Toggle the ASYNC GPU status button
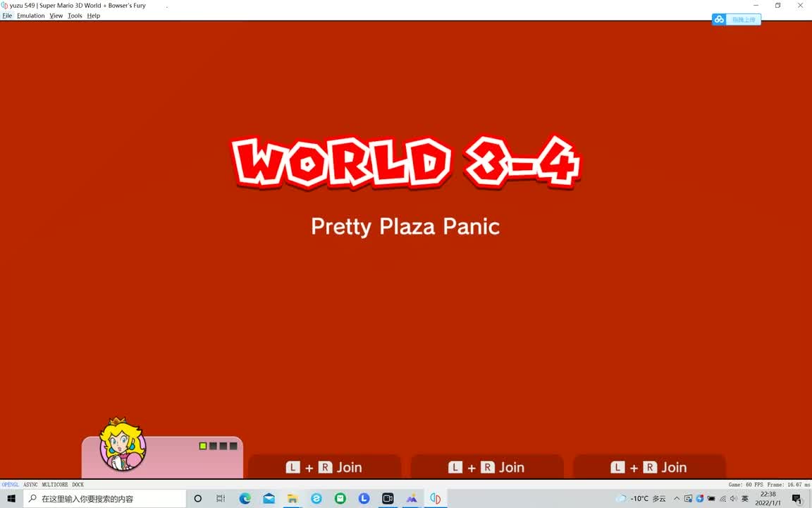Viewport: 812px width, 508px height. click(x=30, y=485)
